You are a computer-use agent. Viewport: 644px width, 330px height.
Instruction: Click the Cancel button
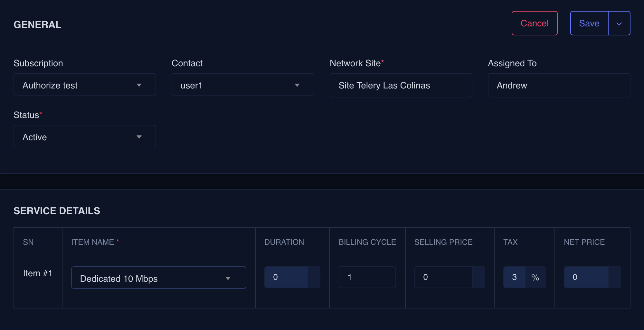click(535, 23)
